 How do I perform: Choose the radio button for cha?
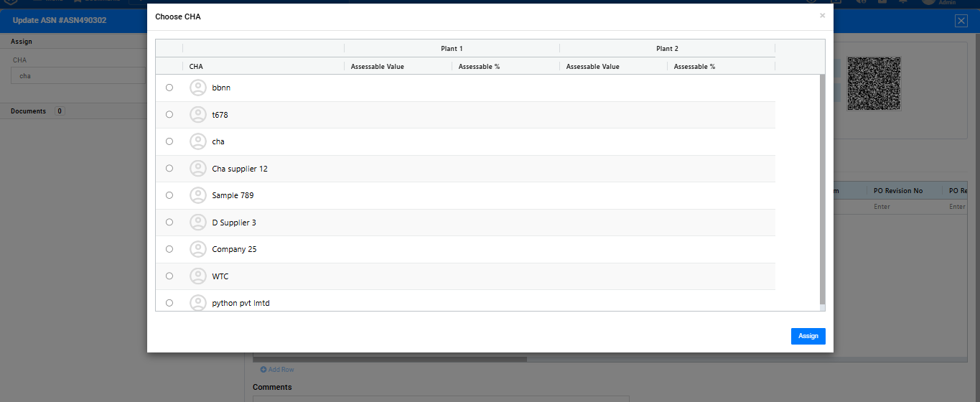169,141
